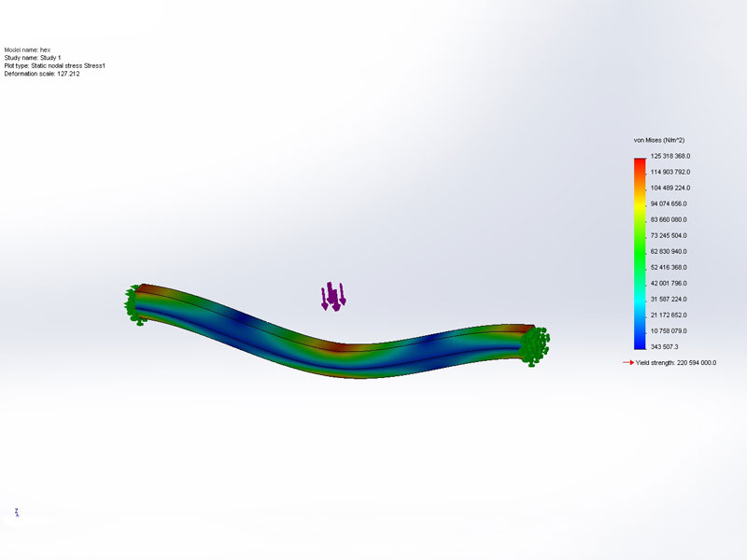This screenshot has height=560, width=747.
Task: Click the red top of the color legend
Action: click(640, 161)
